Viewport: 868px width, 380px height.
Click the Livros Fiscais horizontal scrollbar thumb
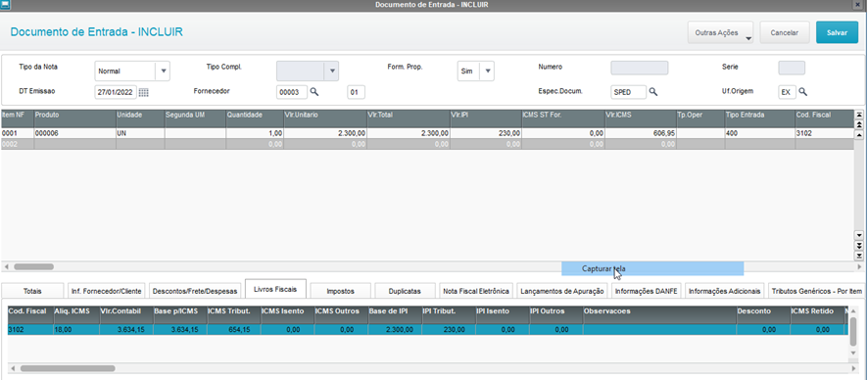[68, 368]
